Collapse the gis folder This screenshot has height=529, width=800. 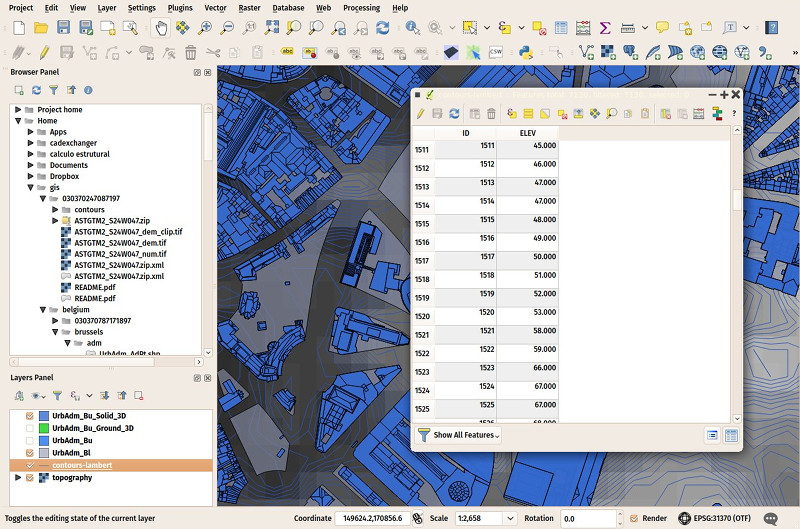30,187
